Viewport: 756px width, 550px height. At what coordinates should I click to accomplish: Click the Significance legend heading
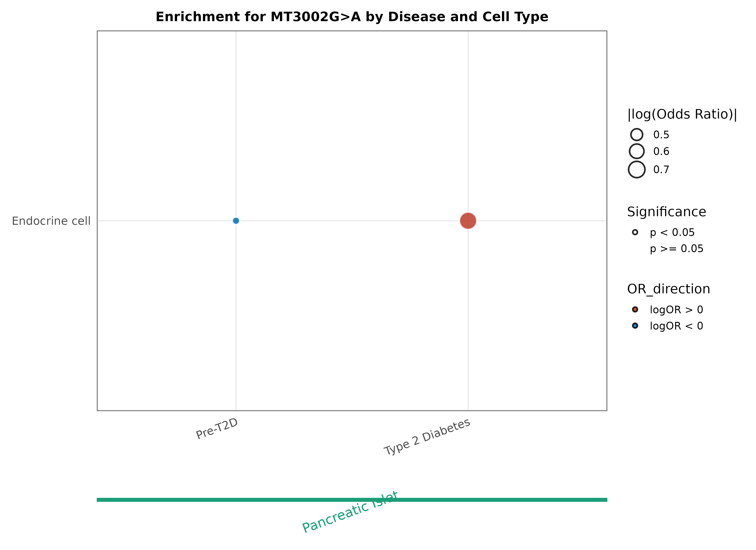click(x=666, y=212)
